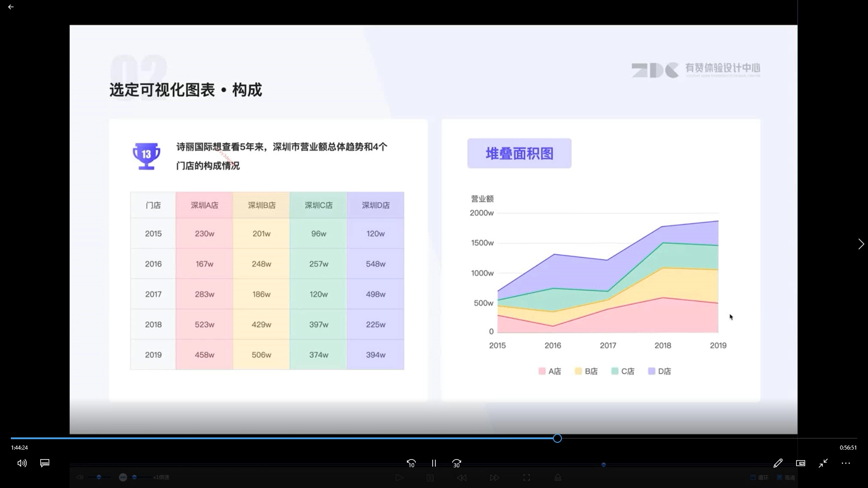Mute the player volume speaker icon
Viewport: 868px width, 488px height.
coord(22,463)
